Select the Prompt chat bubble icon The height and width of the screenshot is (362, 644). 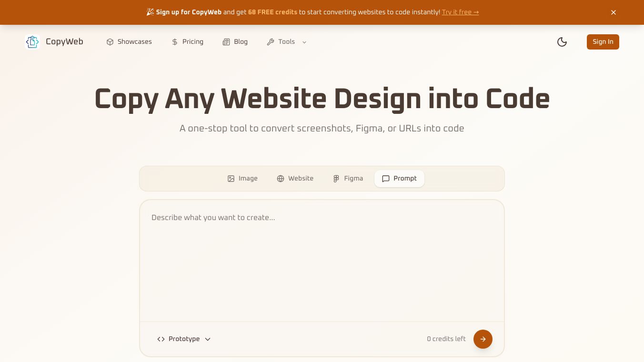386,179
